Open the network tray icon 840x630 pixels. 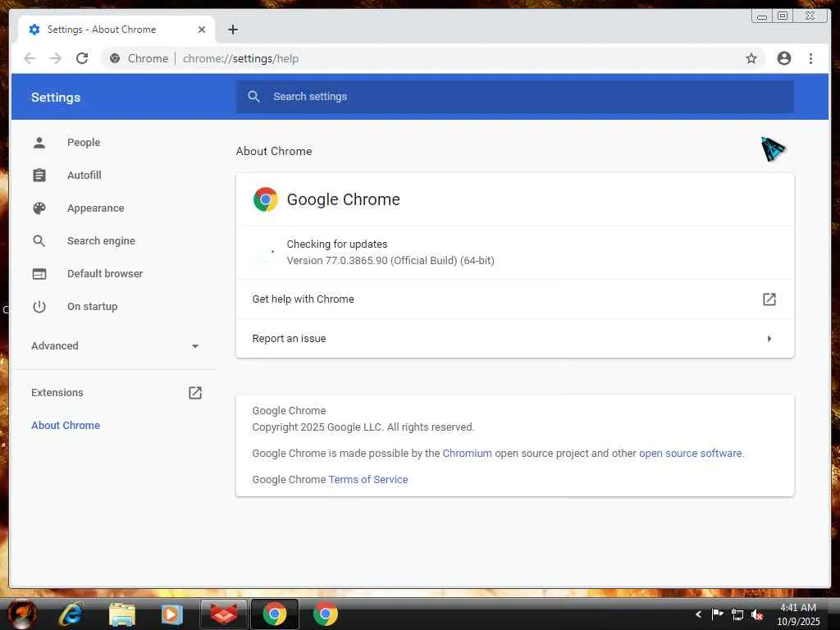(x=737, y=615)
